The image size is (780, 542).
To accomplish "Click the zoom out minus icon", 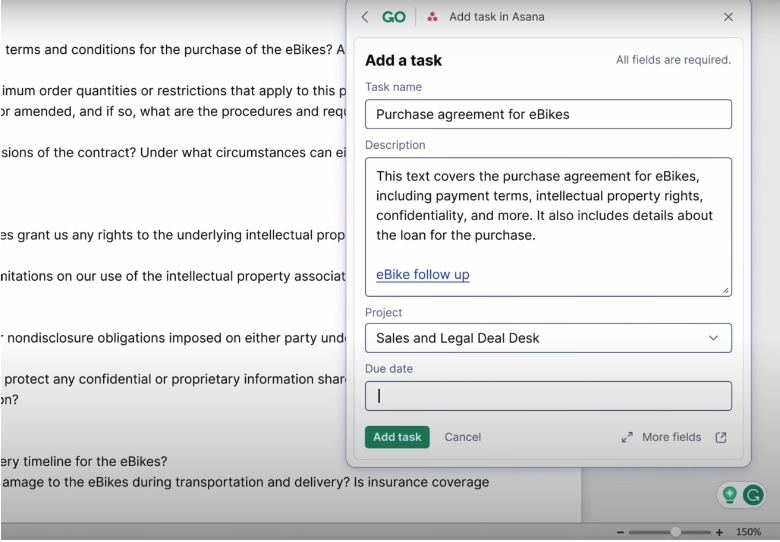I will click(x=620, y=532).
